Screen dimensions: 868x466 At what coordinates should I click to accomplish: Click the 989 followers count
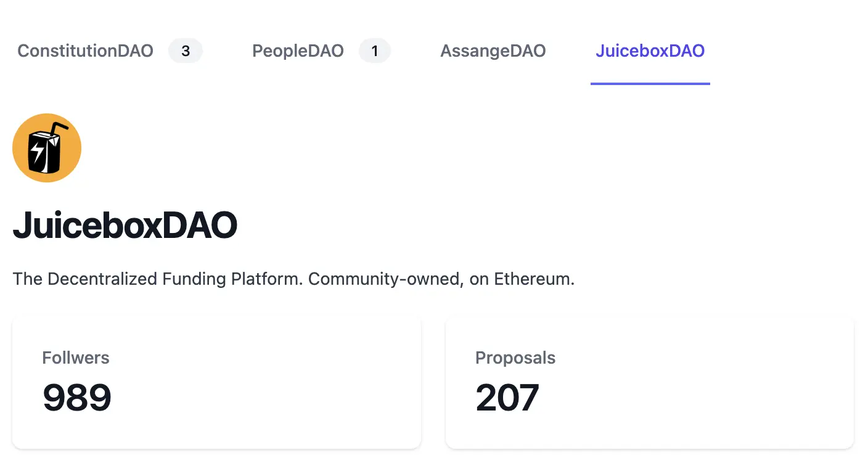(77, 398)
